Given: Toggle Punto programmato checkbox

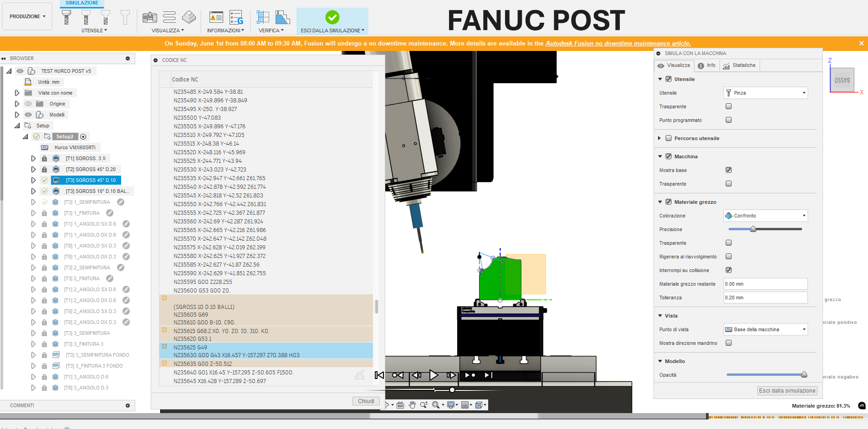Looking at the screenshot, I should 729,120.
